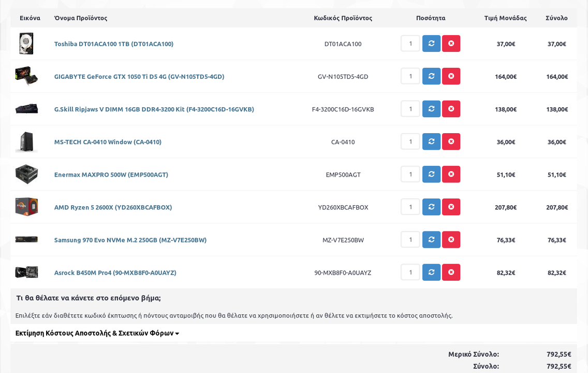The width and height of the screenshot is (588, 373).
Task: View Asrock B450M Pro4 product page
Action: (115, 272)
